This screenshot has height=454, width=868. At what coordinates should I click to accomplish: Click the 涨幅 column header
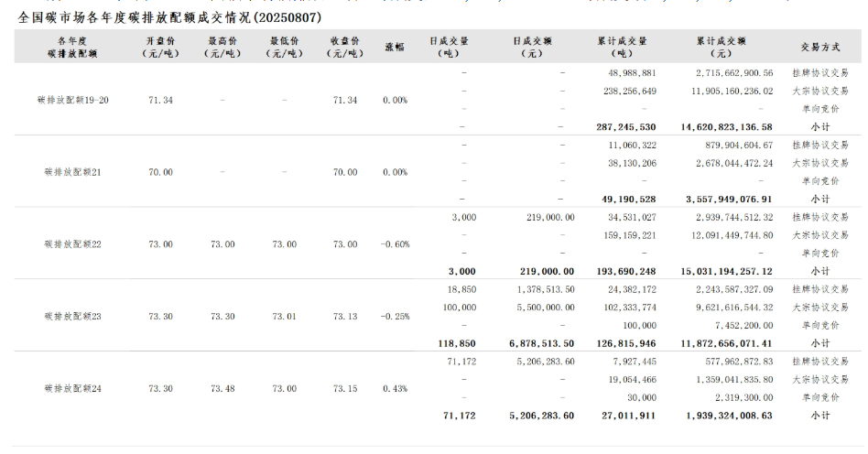[394, 48]
